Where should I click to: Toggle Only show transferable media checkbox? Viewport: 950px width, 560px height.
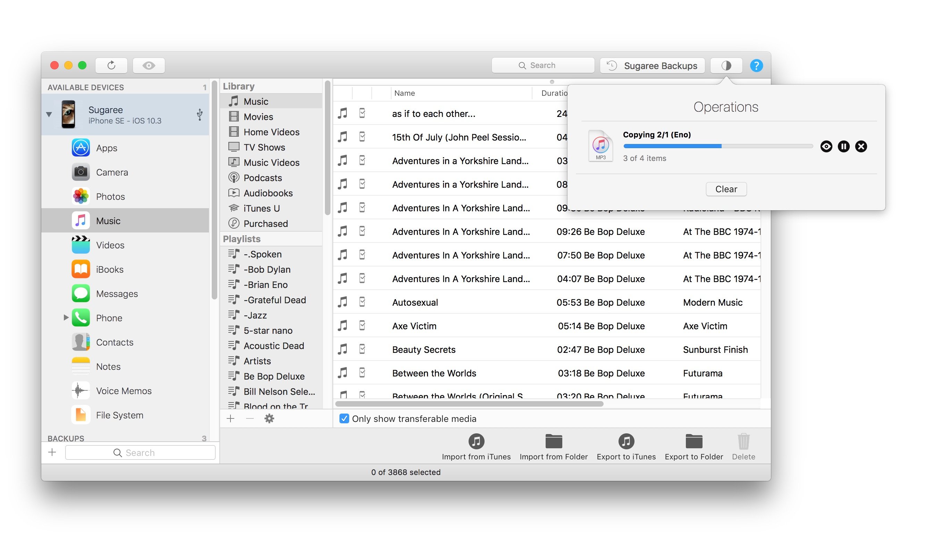344,418
